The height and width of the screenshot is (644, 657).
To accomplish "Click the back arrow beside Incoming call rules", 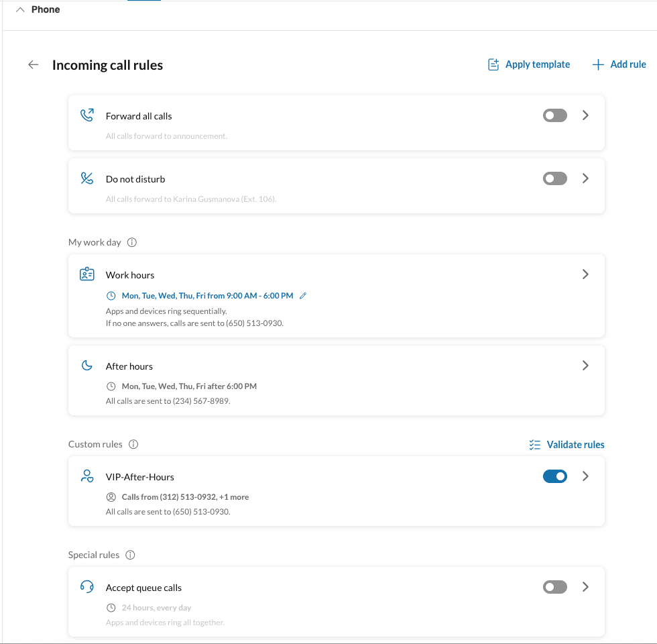I will tap(33, 65).
